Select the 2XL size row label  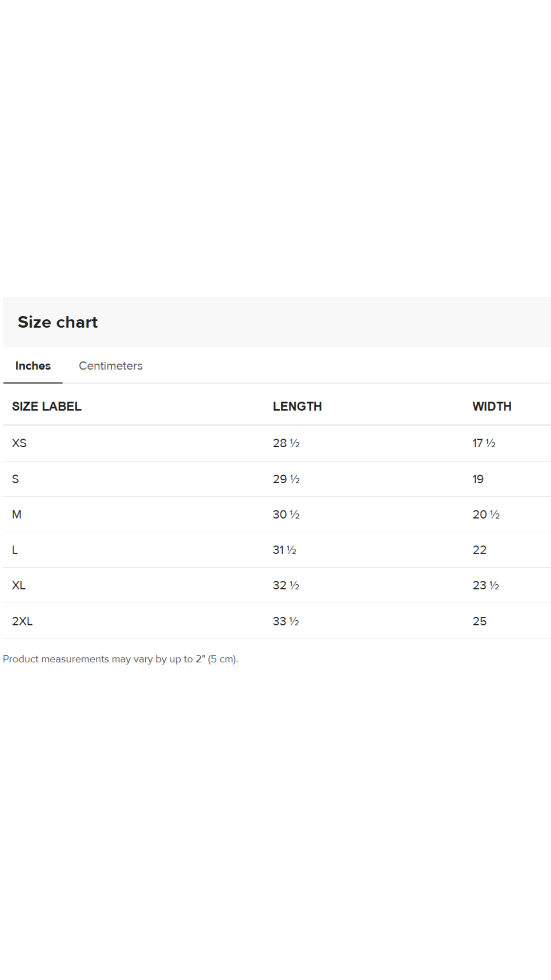click(22, 621)
